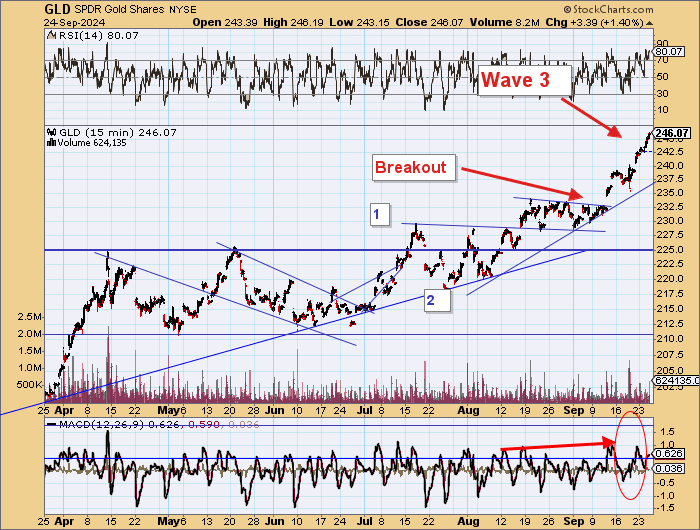The image size is (700, 530).
Task: Click the 624135.0 volume tag on right axis
Action: point(675,380)
